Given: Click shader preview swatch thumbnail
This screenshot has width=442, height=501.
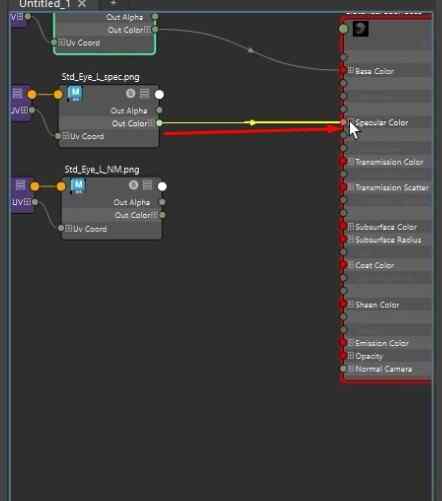Looking at the screenshot, I should pyautogui.click(x=361, y=29).
